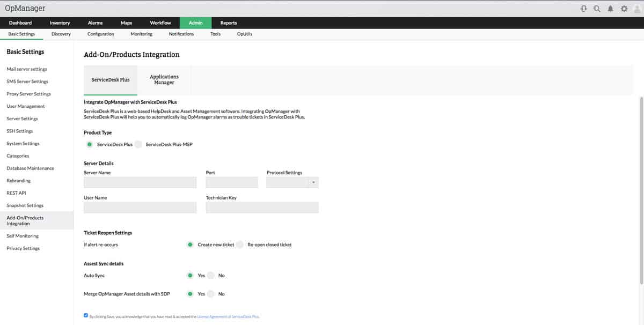Open User Management
The image size is (644, 325).
(x=26, y=106)
